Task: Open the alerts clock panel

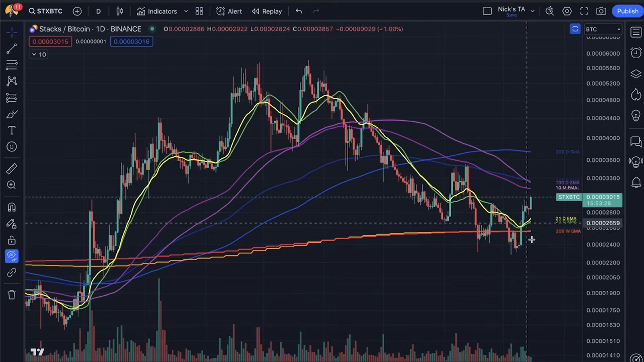Action: pyautogui.click(x=636, y=53)
